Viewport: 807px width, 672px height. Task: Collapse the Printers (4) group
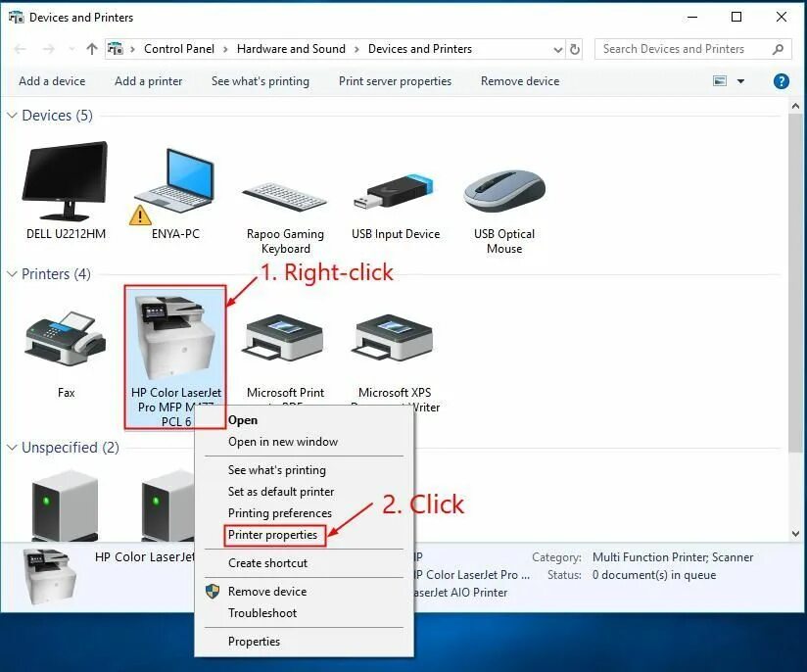(x=12, y=274)
